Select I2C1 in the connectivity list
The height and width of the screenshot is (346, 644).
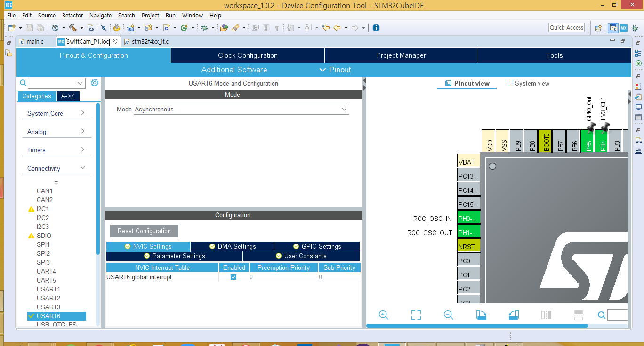43,209
